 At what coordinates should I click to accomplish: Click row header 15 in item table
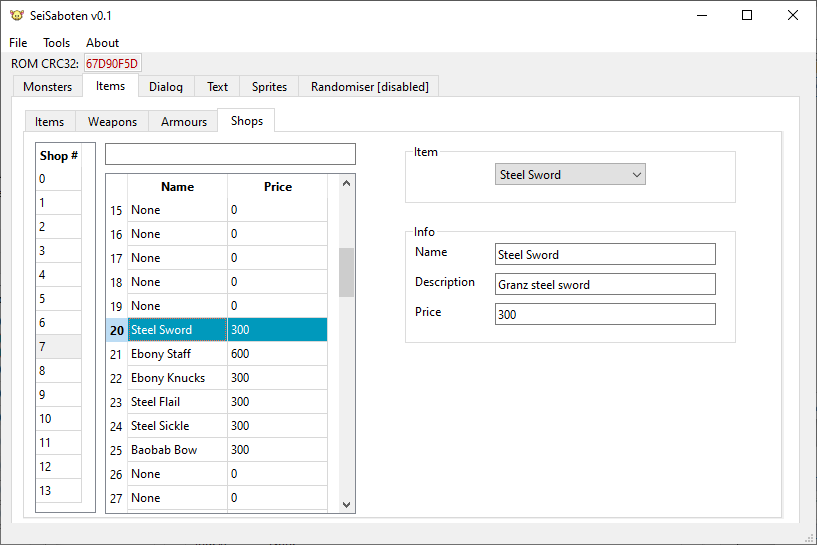pos(117,210)
